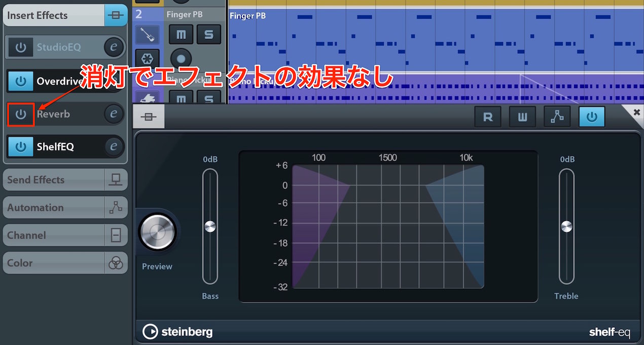
Task: Open the ShelfEQ editor with its e button
Action: 114,147
